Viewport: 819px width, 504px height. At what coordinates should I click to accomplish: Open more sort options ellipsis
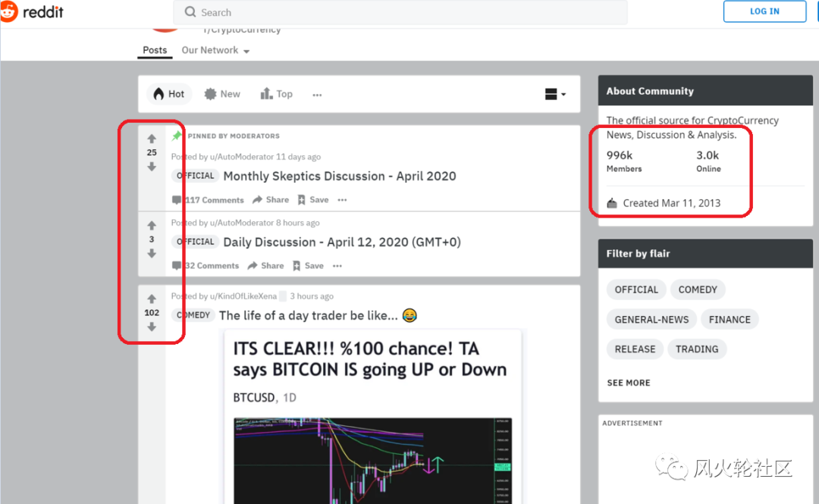click(x=317, y=95)
